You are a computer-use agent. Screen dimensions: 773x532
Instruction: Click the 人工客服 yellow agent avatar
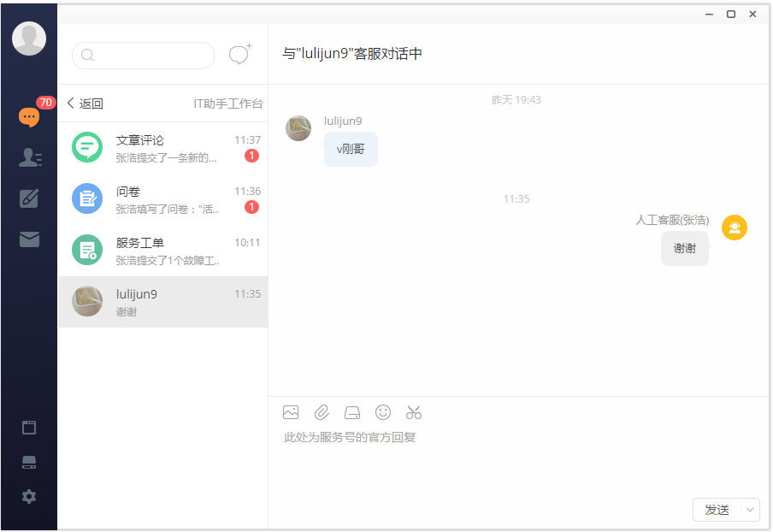pos(735,228)
